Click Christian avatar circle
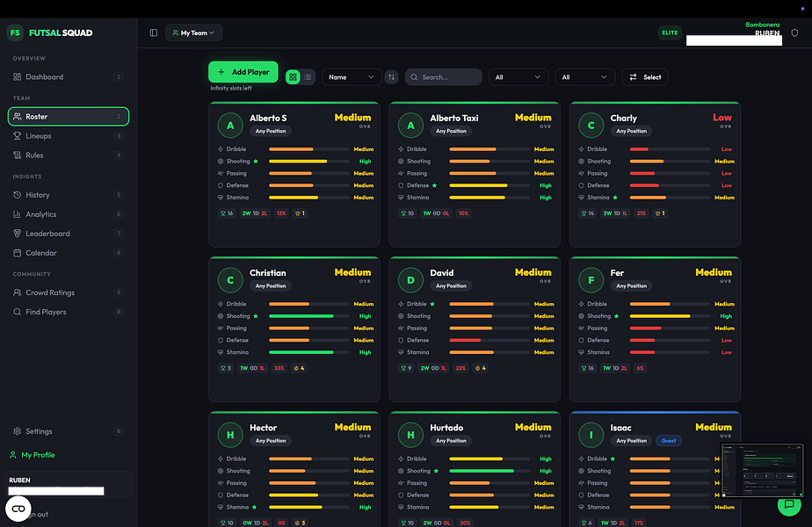The image size is (812, 527). [230, 280]
